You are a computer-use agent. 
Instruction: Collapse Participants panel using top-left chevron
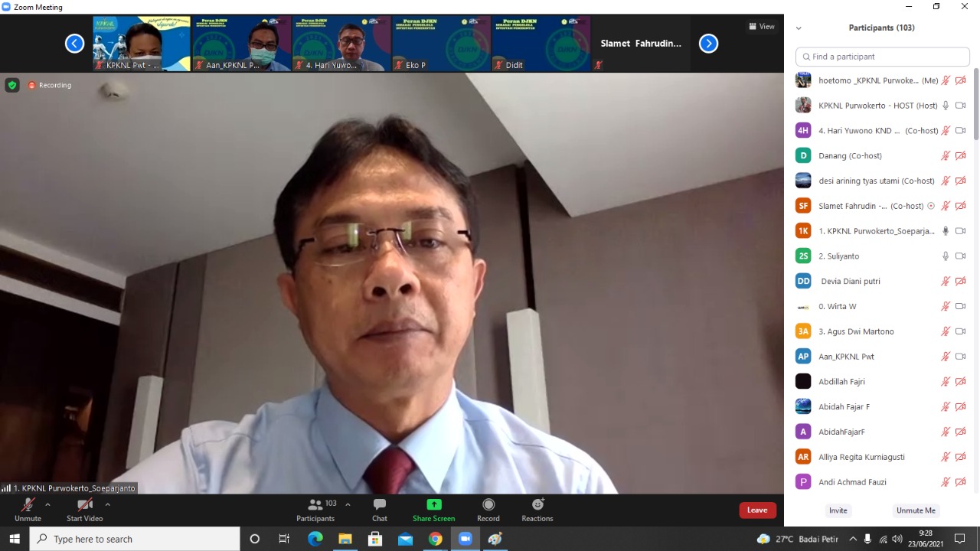[x=799, y=28]
